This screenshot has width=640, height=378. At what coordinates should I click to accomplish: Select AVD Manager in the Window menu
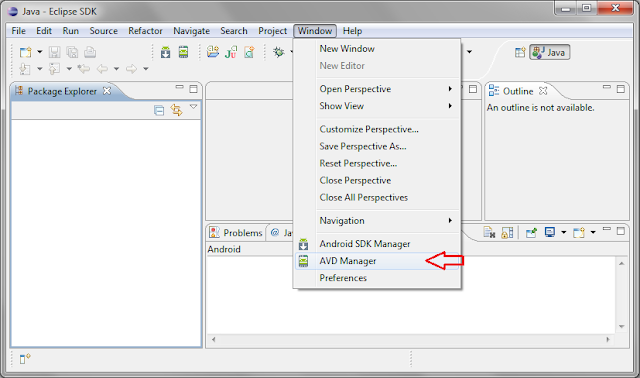pos(377,261)
